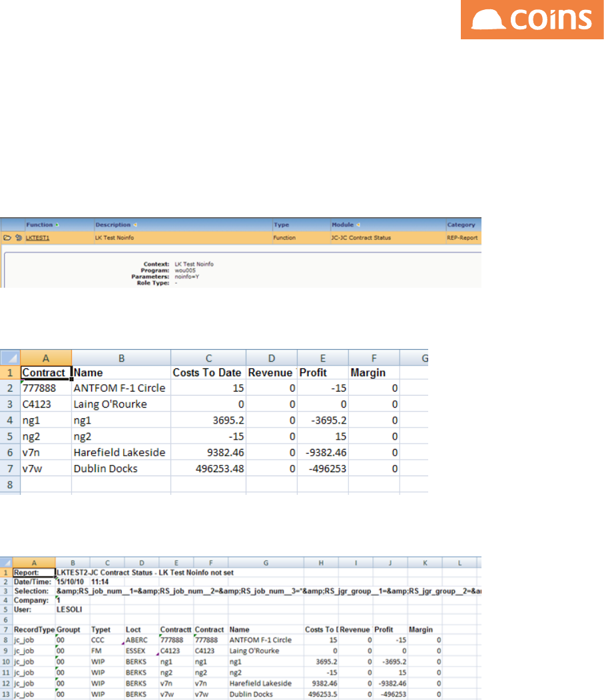Click the open-folder icon in LKTEST1 row
Screen dimensions: 604x700
coord(7,238)
